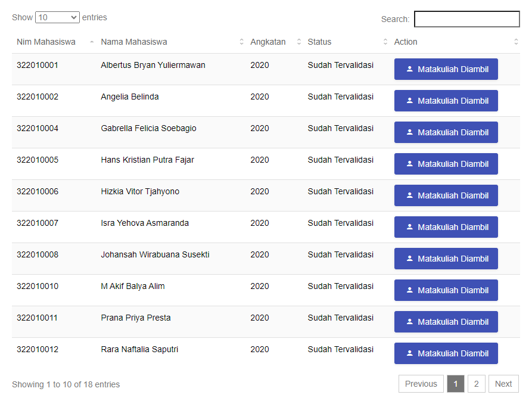The image size is (532, 404).
Task: Click the name Angelia Belinda
Action: (130, 97)
